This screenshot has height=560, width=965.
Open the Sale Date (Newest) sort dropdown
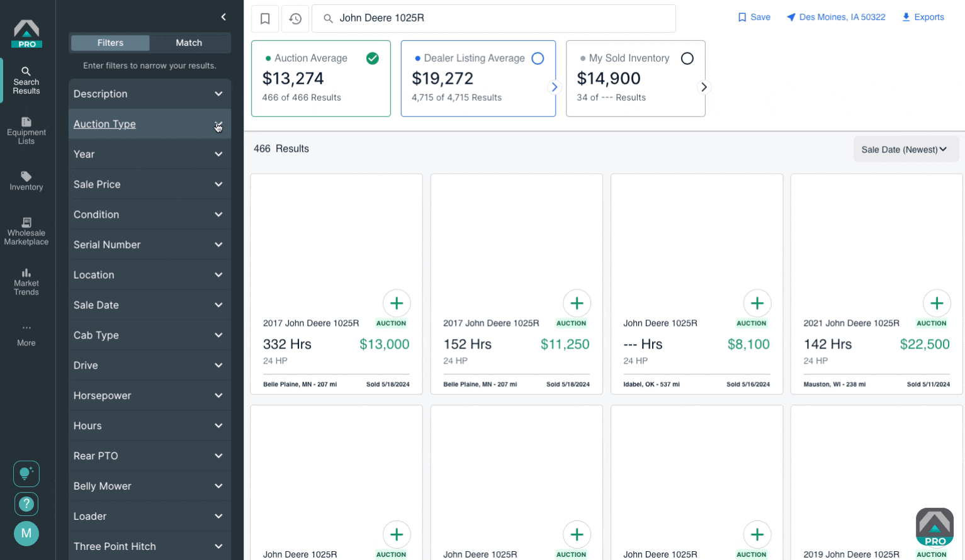click(x=906, y=150)
